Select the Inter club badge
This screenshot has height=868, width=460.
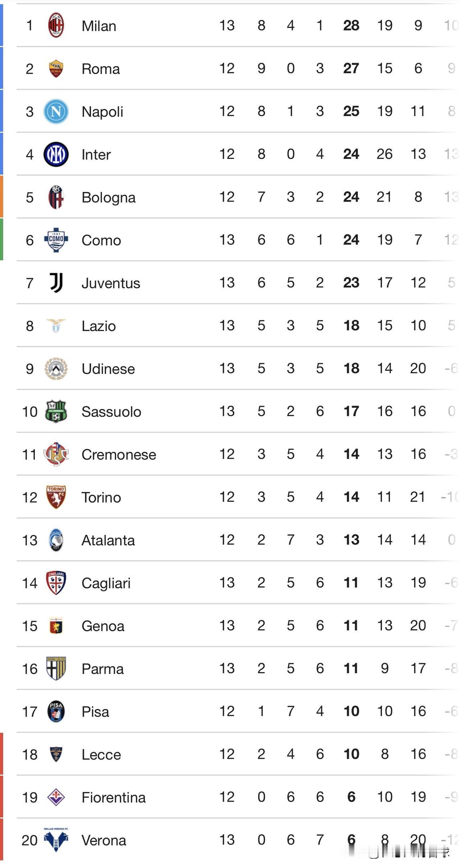(56, 154)
